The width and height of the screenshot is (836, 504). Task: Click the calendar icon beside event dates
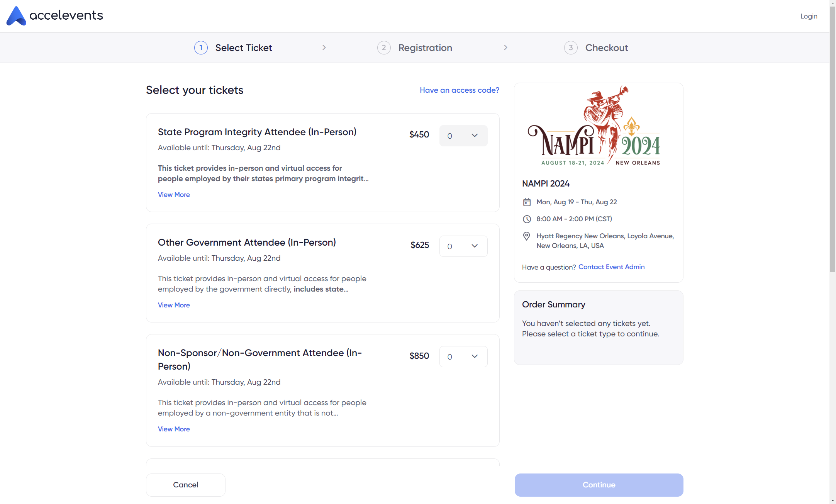(527, 202)
